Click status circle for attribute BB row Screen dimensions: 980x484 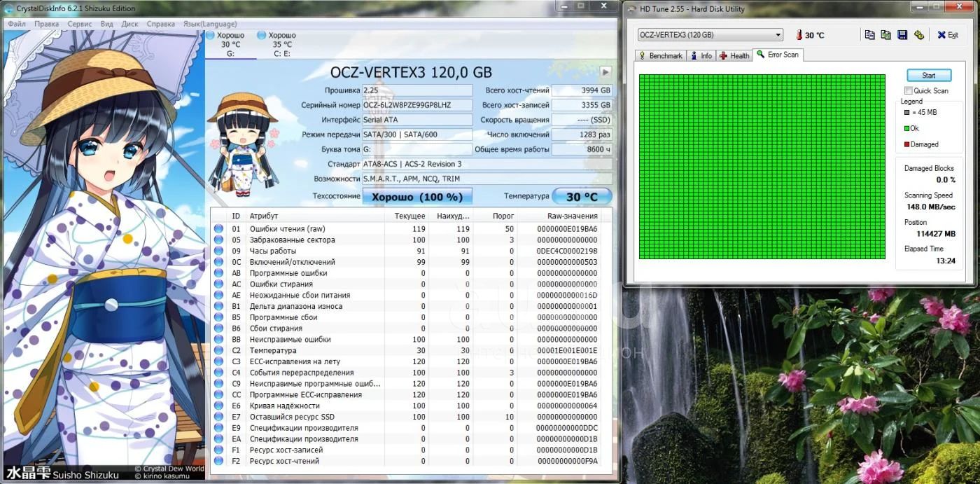click(x=218, y=340)
